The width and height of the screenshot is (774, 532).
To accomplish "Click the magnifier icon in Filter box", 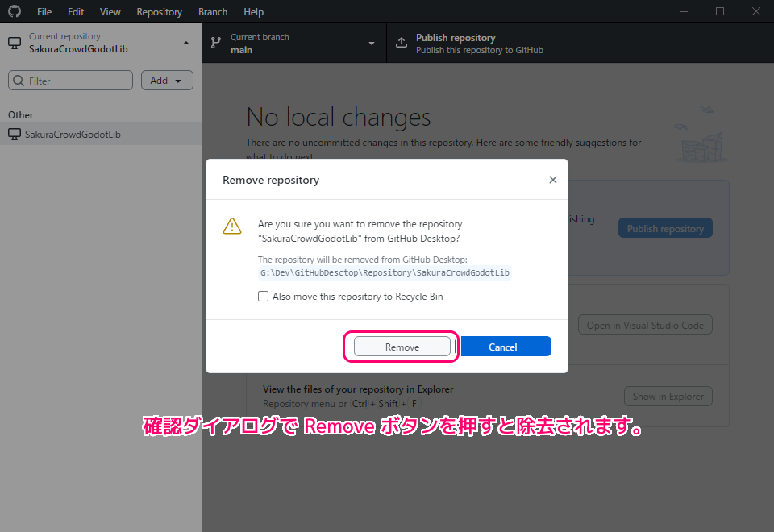I will (x=19, y=81).
